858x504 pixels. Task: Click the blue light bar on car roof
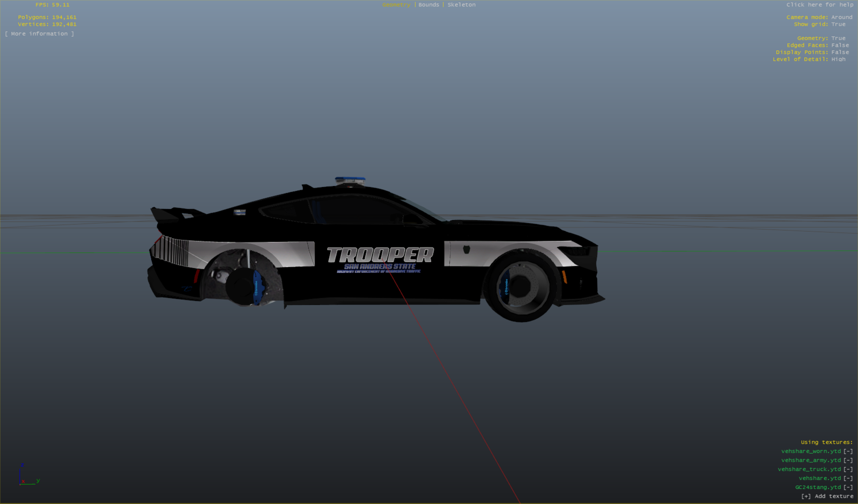350,180
